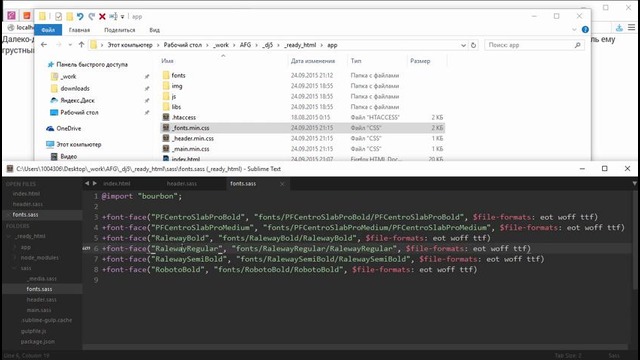Expand node_modules folder in Sublime sidebar

pos(16,258)
